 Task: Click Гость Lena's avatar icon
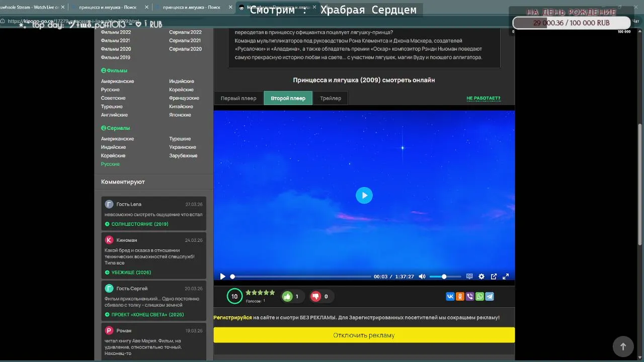pyautogui.click(x=109, y=204)
